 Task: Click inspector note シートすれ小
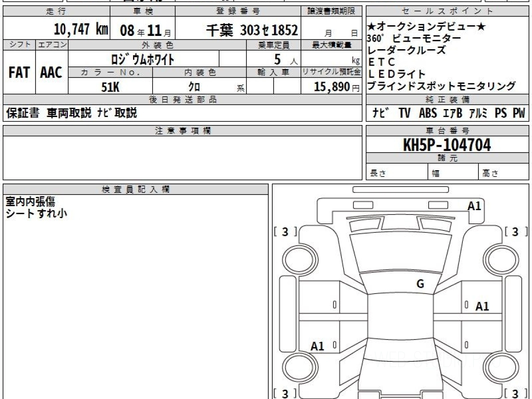click(36, 213)
